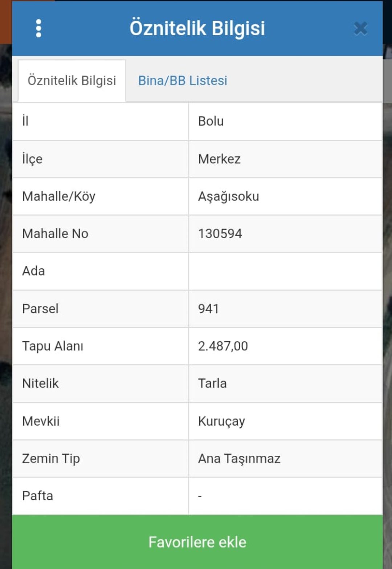
Task: Select the parcel number 941
Action: coord(208,309)
